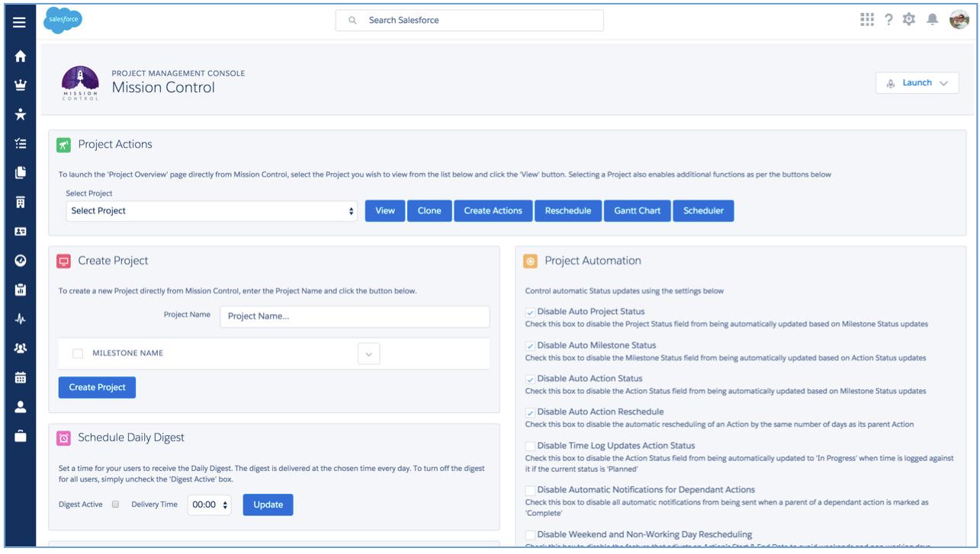Open the gauge dashboard icon in sidebar

(x=20, y=260)
